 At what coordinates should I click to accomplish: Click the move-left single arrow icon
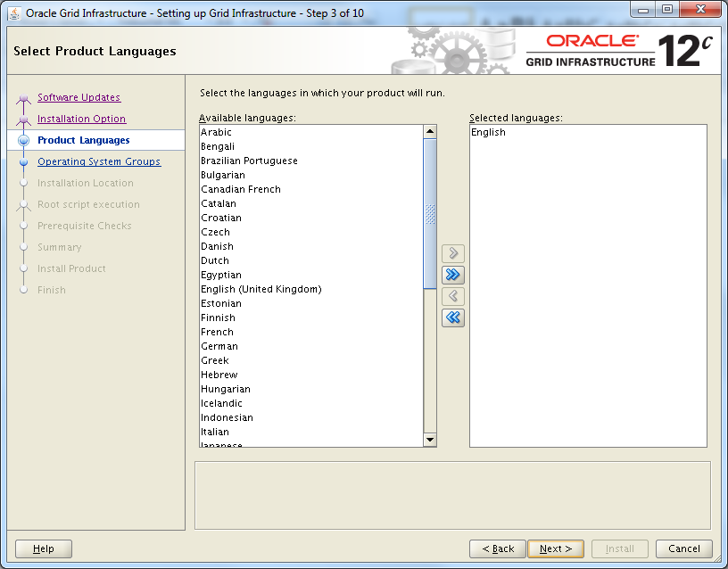click(x=452, y=296)
